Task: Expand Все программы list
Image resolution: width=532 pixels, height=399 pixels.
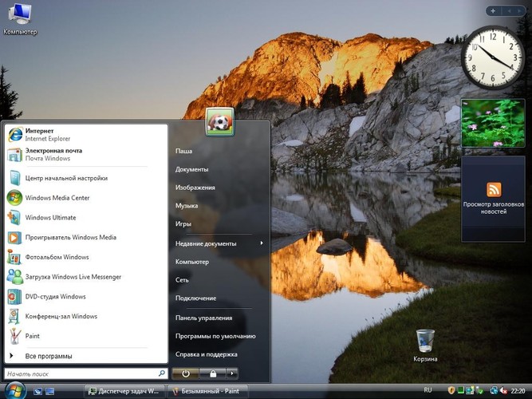Action: (x=48, y=356)
